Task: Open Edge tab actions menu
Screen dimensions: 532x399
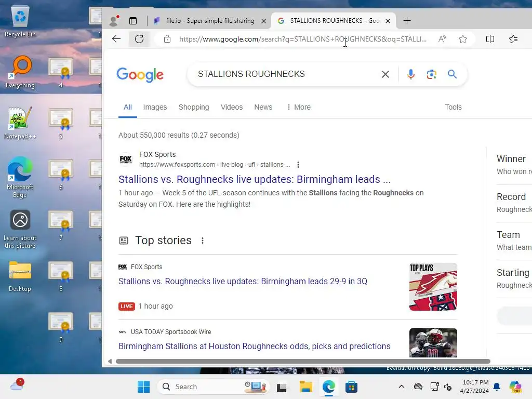Action: point(133,21)
